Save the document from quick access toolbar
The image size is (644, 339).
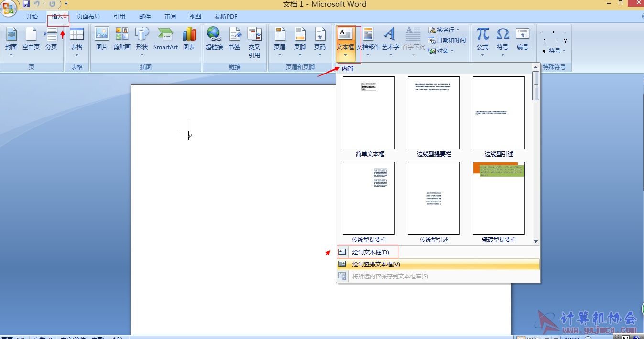[x=26, y=4]
